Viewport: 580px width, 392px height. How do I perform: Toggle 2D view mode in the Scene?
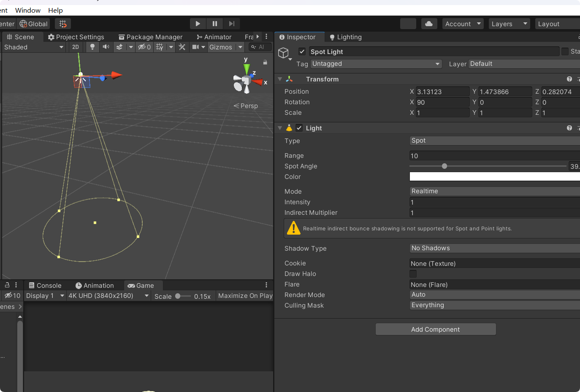coord(76,47)
